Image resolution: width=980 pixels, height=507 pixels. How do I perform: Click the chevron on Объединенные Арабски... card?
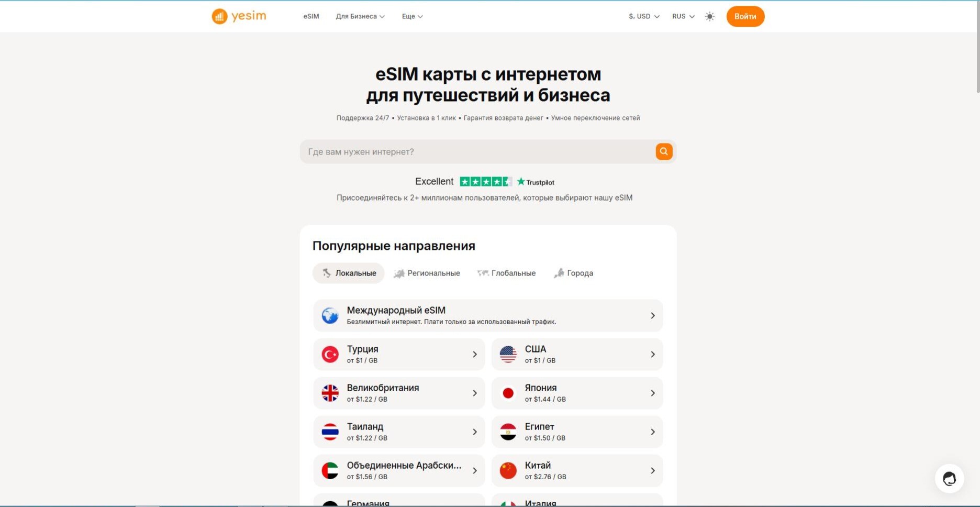pos(475,470)
